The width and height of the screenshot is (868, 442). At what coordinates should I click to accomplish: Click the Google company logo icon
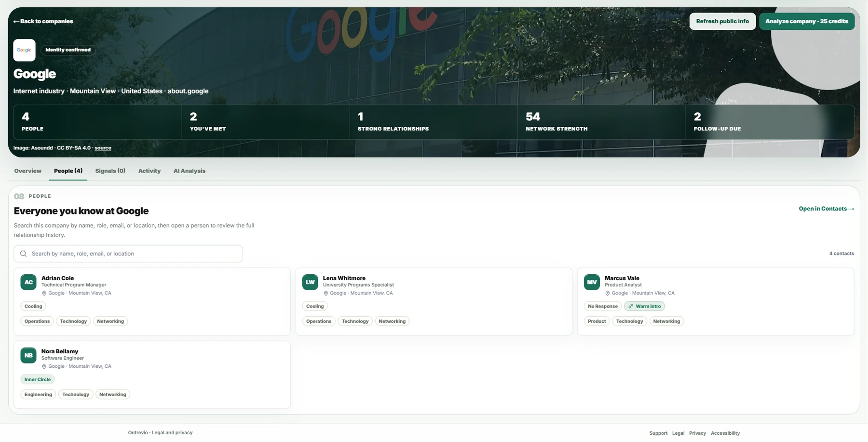(x=24, y=50)
